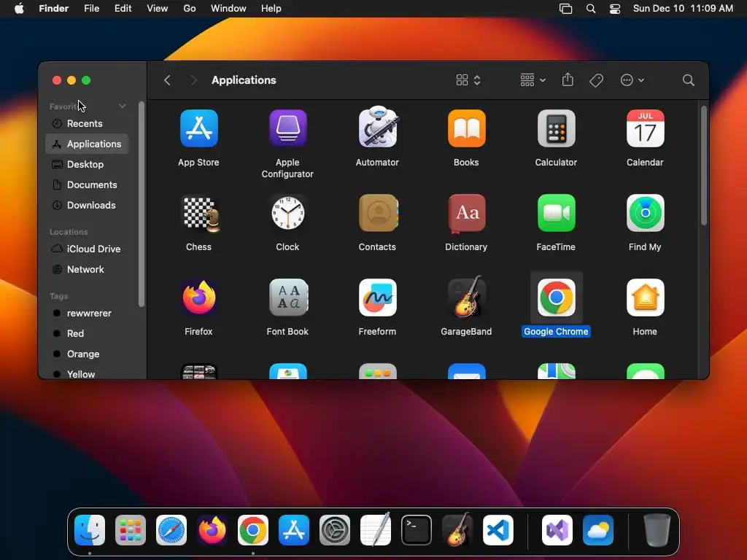The image size is (747, 560).
Task: Select Documents in the sidebar
Action: [x=88, y=184]
